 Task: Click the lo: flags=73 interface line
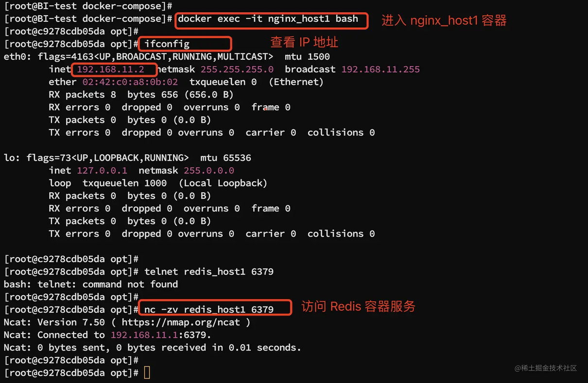(x=127, y=158)
